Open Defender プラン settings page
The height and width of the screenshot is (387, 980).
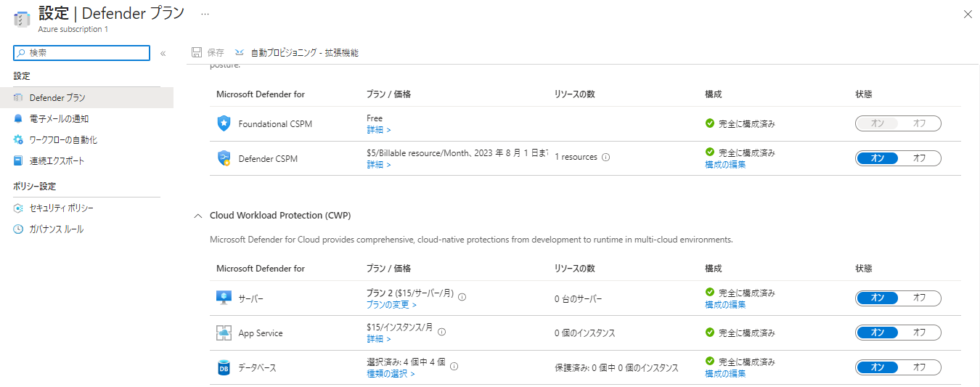(x=86, y=97)
